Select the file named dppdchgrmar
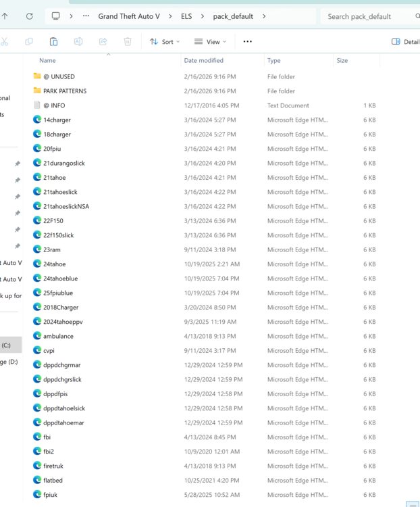This screenshot has height=507, width=420. click(62, 365)
